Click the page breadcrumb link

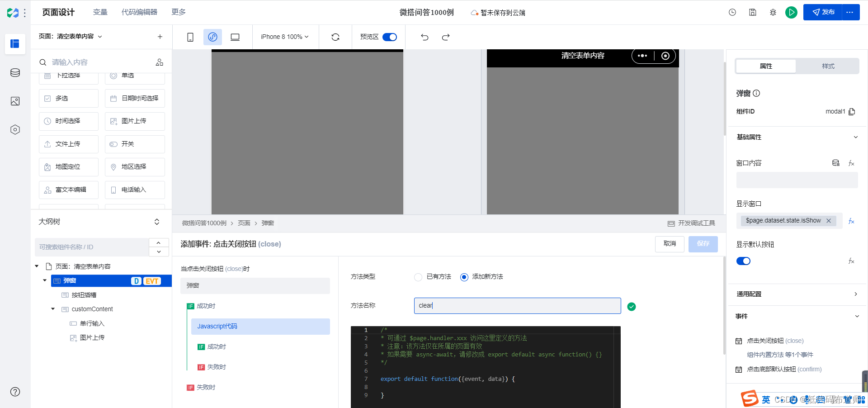pyautogui.click(x=244, y=223)
